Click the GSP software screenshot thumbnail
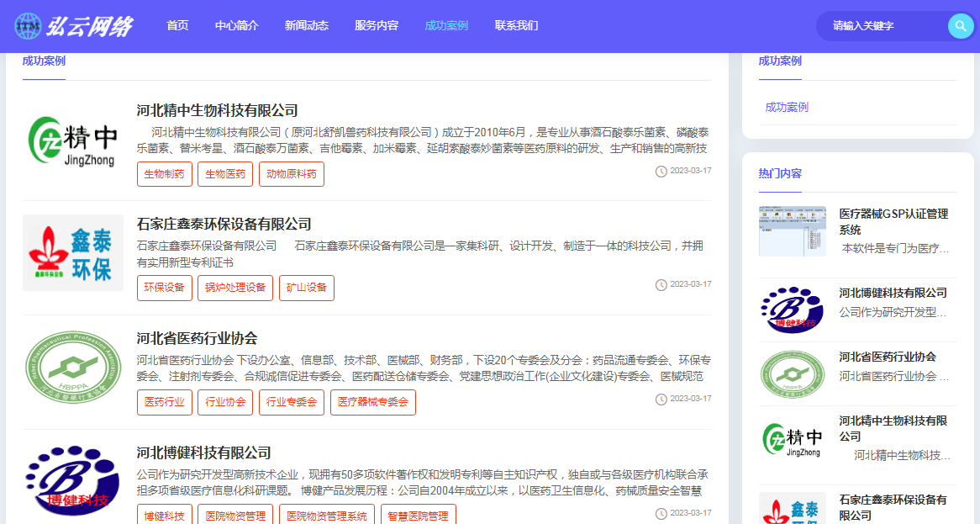This screenshot has width=980, height=524. (x=793, y=231)
